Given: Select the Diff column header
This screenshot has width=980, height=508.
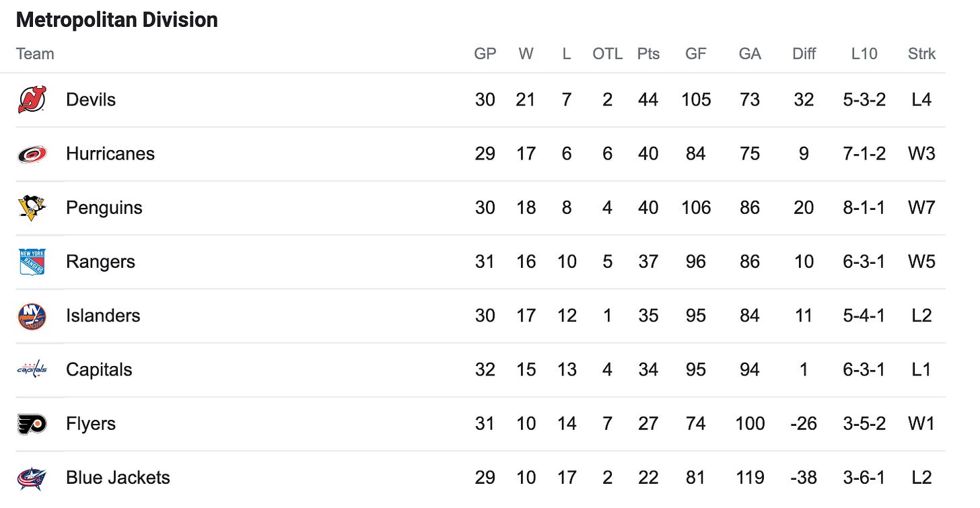Looking at the screenshot, I should pyautogui.click(x=804, y=54).
